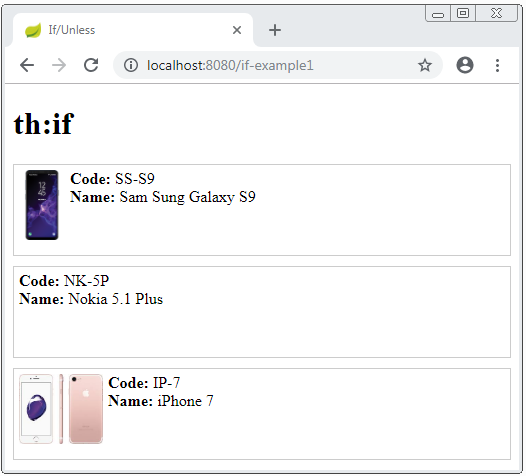The width and height of the screenshot is (526, 476).
Task: Bookmark this page with the star icon
Action: pyautogui.click(x=425, y=65)
